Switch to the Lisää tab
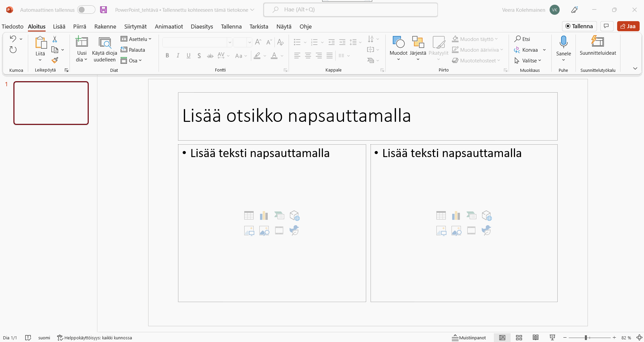The image size is (644, 342). (59, 27)
